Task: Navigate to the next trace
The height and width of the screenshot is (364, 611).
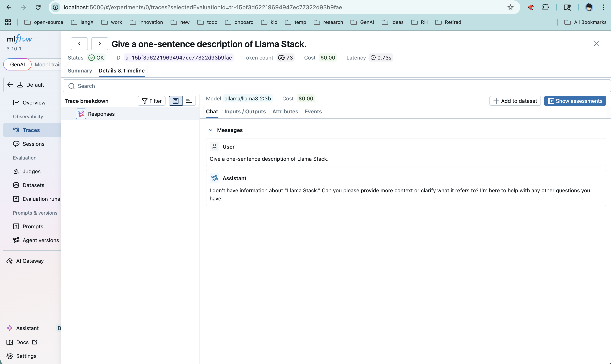Action: [100, 43]
